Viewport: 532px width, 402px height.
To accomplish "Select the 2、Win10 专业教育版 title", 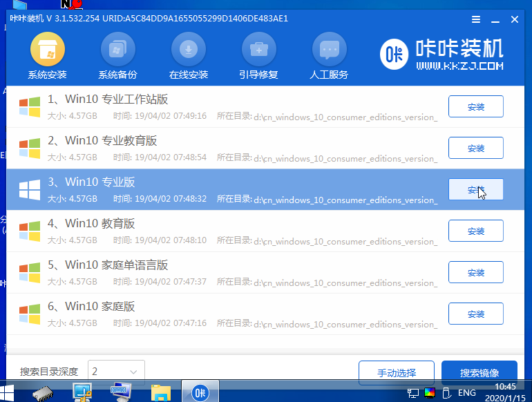I will [102, 140].
